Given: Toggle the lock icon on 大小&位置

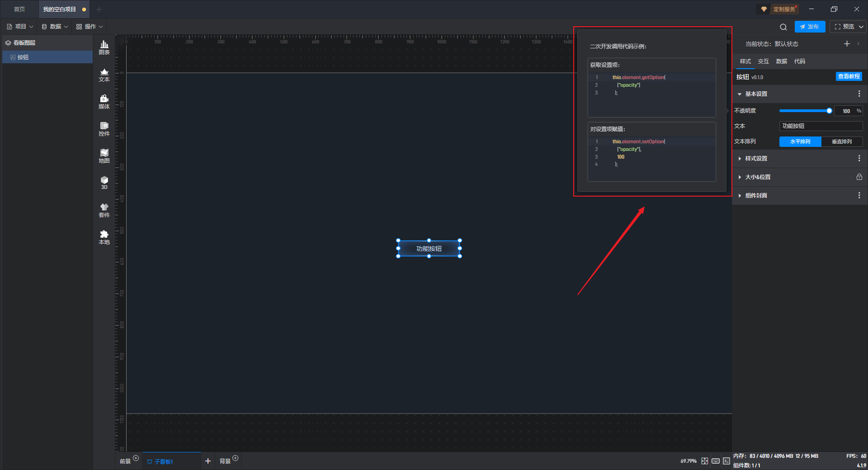Looking at the screenshot, I should pyautogui.click(x=859, y=177).
